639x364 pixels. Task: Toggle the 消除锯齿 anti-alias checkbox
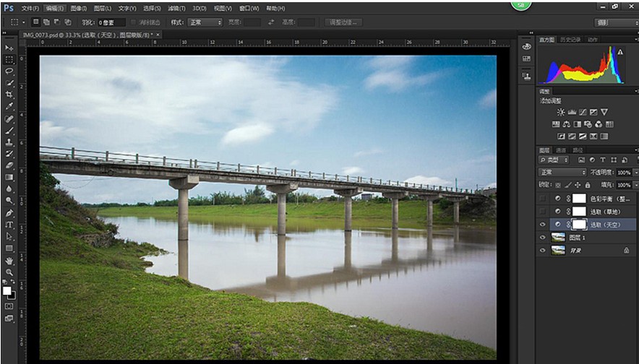tap(133, 22)
